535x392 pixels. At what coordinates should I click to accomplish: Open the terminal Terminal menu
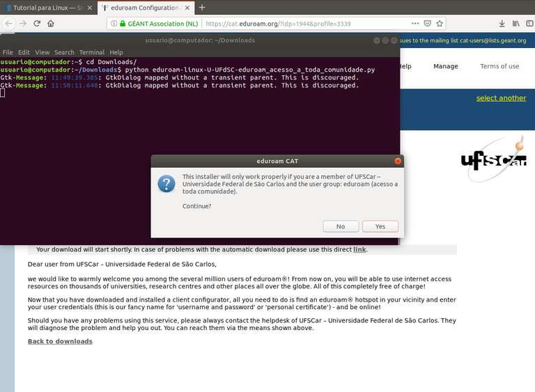click(x=92, y=52)
